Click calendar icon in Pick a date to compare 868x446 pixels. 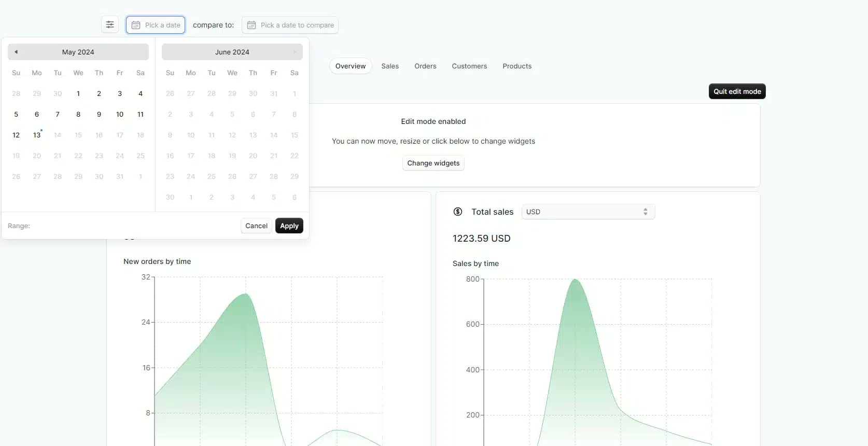pyautogui.click(x=251, y=25)
